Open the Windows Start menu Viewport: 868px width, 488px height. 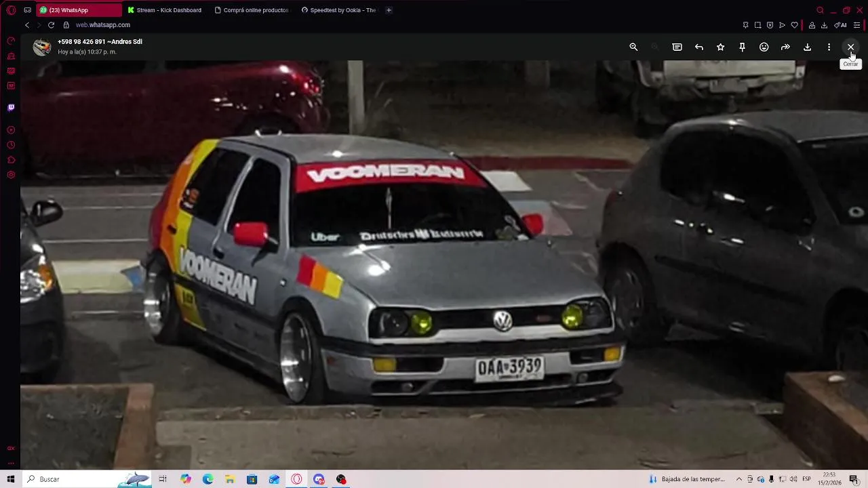click(x=11, y=479)
